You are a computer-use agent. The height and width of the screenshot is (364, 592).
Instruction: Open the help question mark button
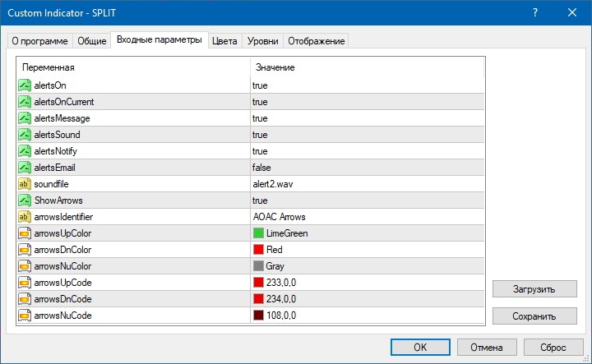(536, 12)
